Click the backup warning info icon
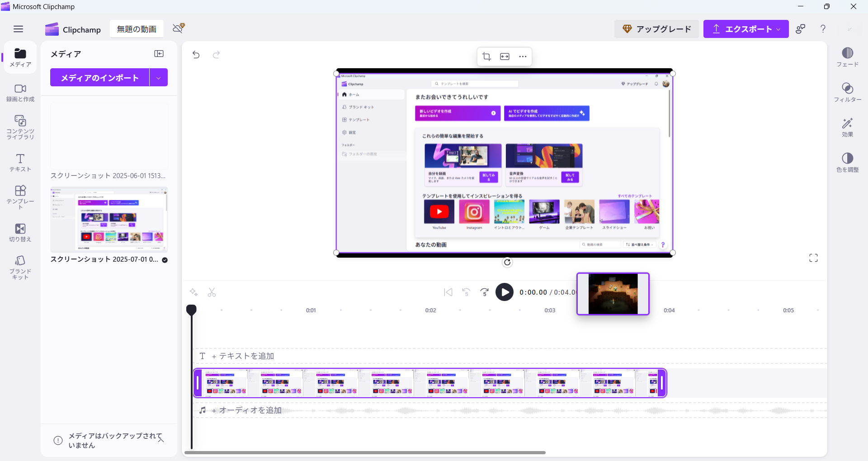The width and height of the screenshot is (868, 461). point(58,440)
